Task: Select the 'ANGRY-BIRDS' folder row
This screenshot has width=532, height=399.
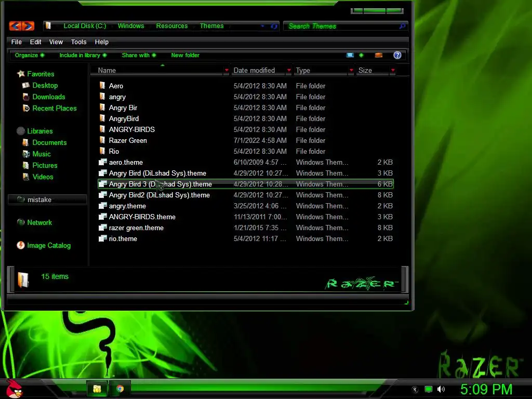Action: 246,129
